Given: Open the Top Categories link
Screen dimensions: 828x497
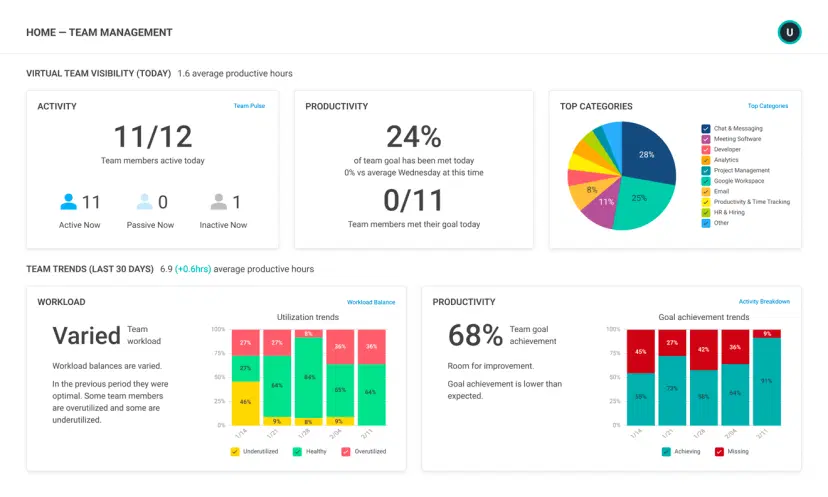Looking at the screenshot, I should click(x=767, y=106).
